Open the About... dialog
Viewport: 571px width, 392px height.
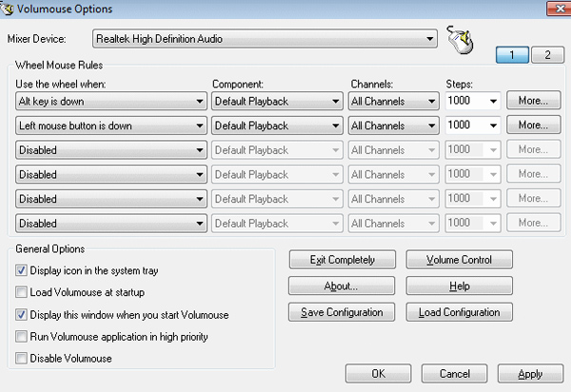[342, 285]
